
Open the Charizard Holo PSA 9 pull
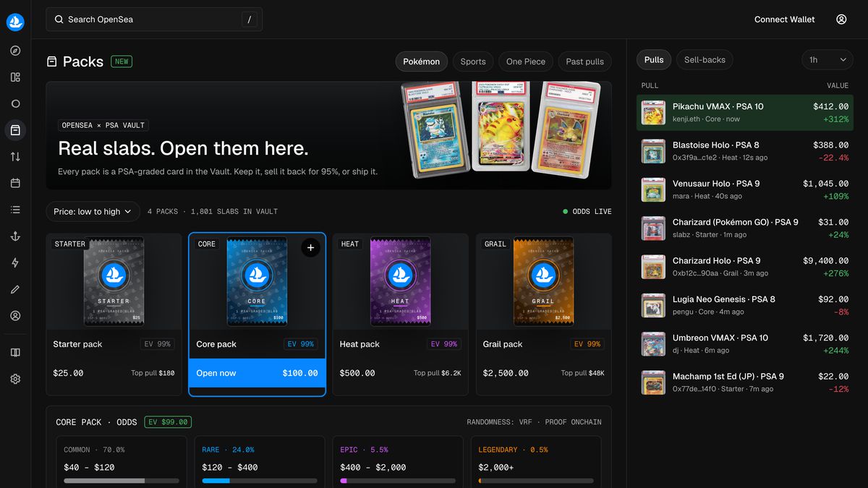[745, 267]
